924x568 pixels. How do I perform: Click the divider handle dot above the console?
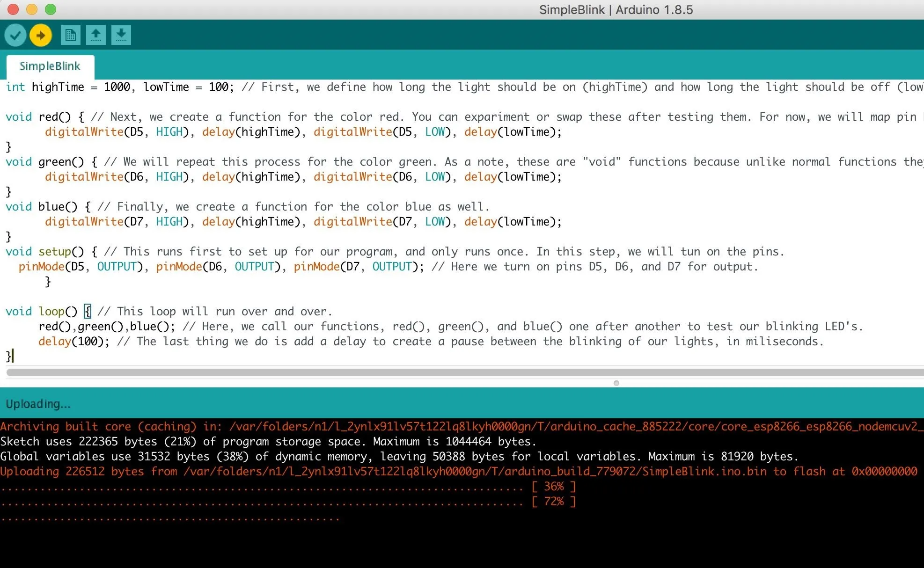pos(616,383)
